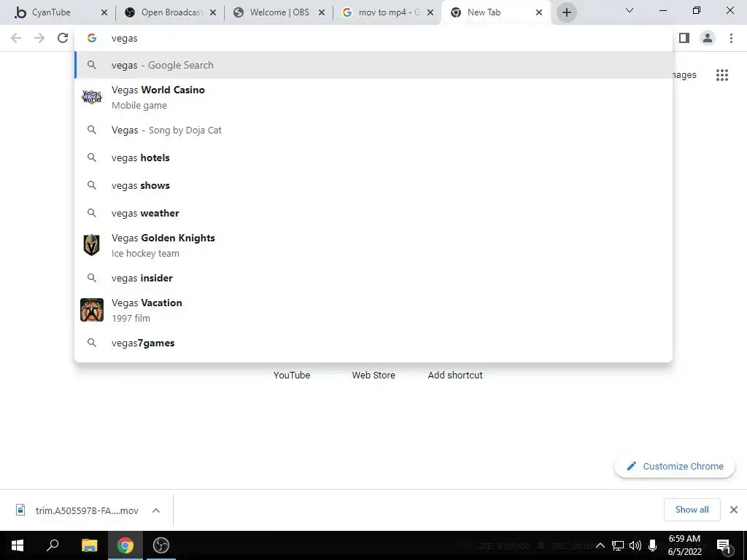The width and height of the screenshot is (747, 560).
Task: Open File Explorer from the taskbar
Action: [x=89, y=545]
